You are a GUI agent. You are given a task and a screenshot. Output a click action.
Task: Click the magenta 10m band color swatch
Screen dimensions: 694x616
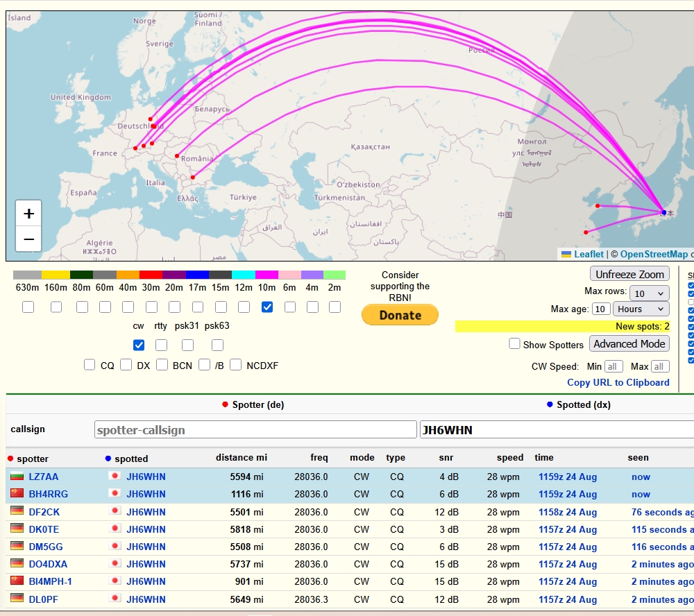[x=266, y=275]
